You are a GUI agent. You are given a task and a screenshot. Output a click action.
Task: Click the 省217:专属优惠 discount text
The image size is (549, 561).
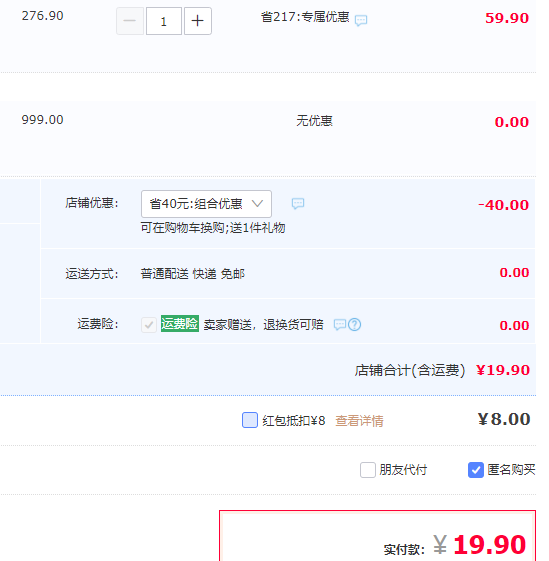pyautogui.click(x=305, y=17)
